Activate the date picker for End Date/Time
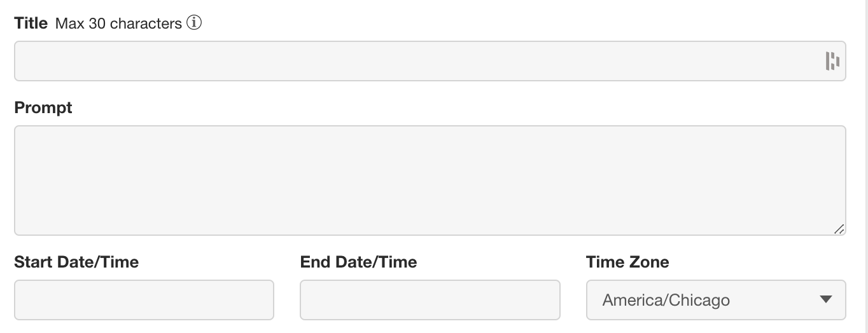The width and height of the screenshot is (868, 333). (x=430, y=300)
